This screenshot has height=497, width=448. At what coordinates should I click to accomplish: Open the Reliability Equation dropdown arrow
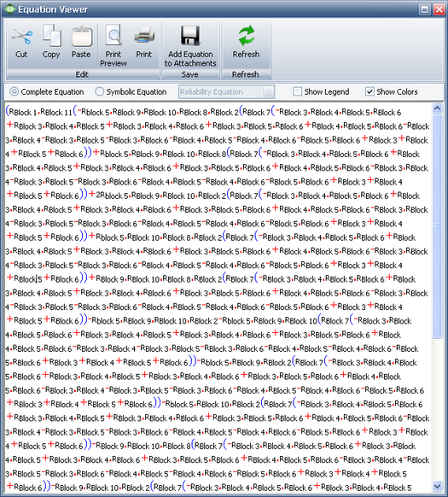268,92
